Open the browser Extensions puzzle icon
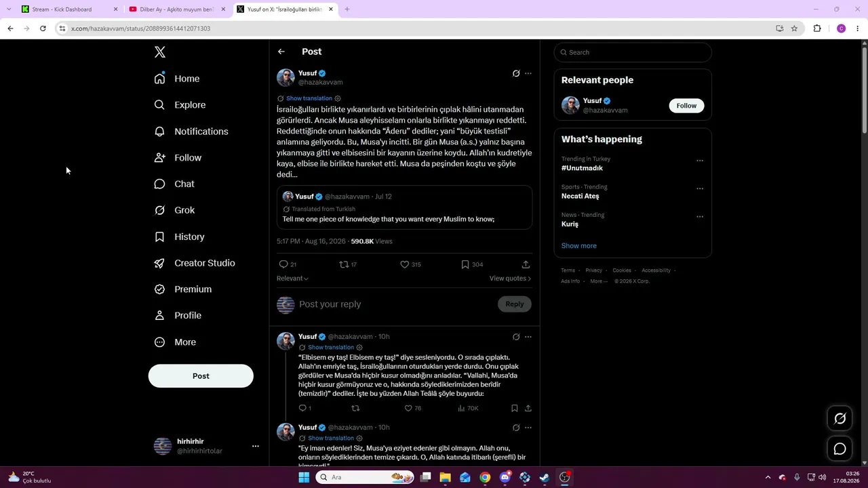 pos(817,28)
